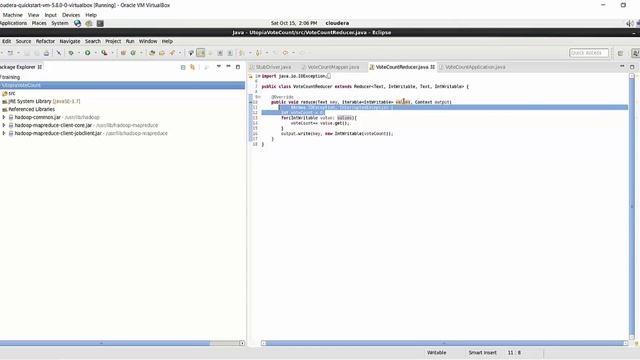640x360 pixels.
Task: Click the cloudera user label in top panel
Action: (337, 23)
